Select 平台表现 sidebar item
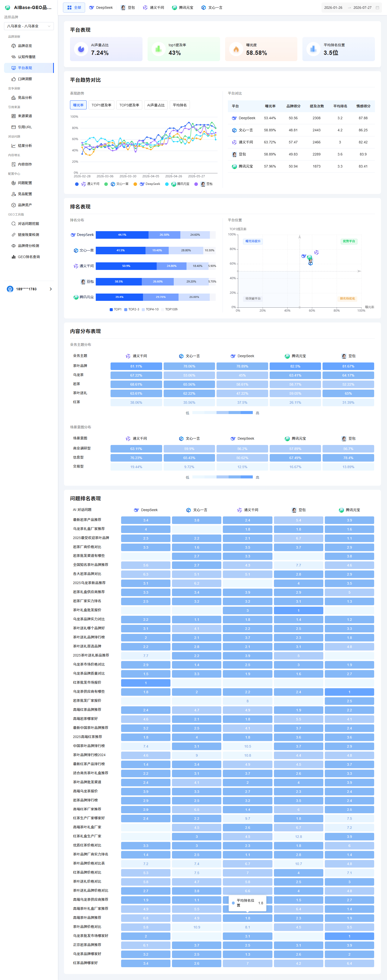Image resolution: width=387 pixels, height=980 pixels. [x=28, y=68]
